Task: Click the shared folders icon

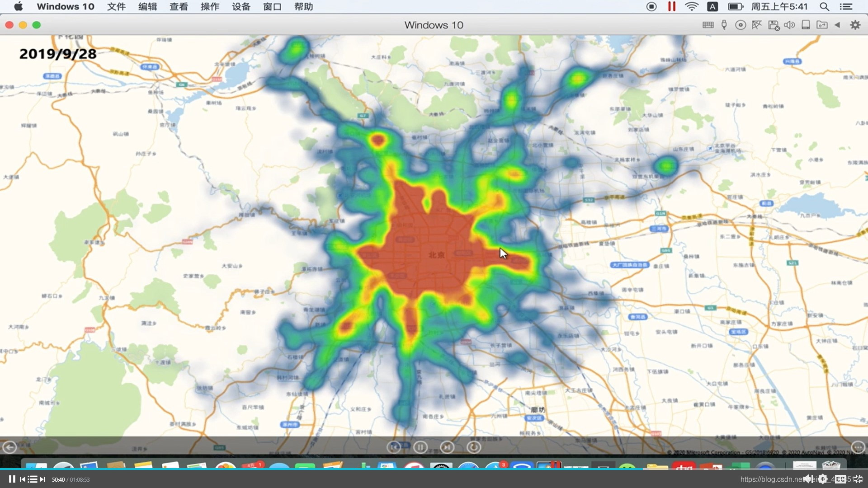Action: (x=822, y=25)
